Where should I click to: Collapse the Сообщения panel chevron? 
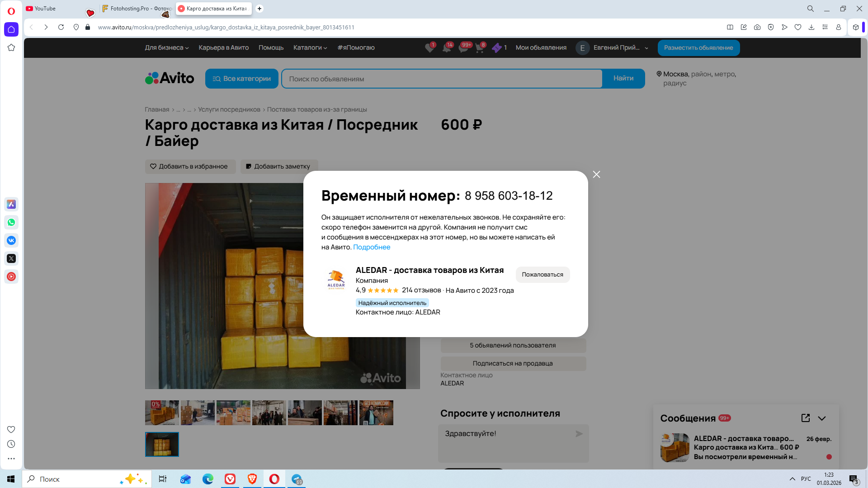tap(822, 418)
